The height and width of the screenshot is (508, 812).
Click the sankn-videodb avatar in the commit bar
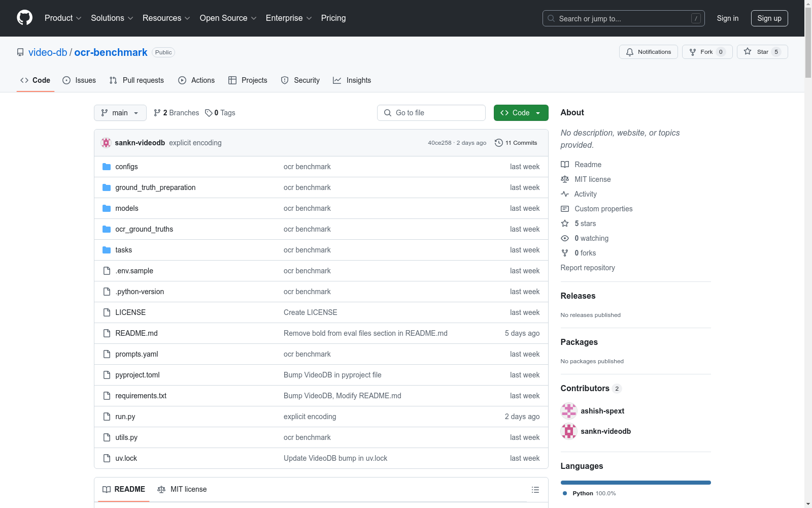click(x=106, y=143)
